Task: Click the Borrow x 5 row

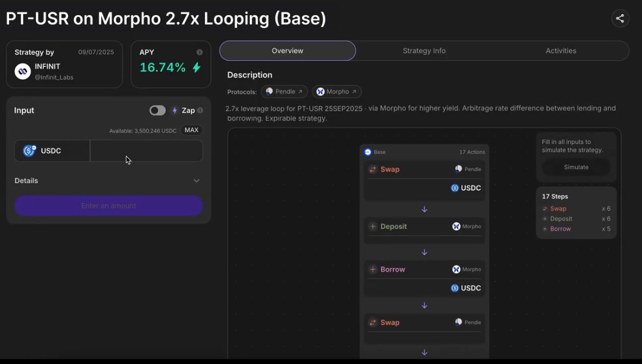Action: [576, 229]
